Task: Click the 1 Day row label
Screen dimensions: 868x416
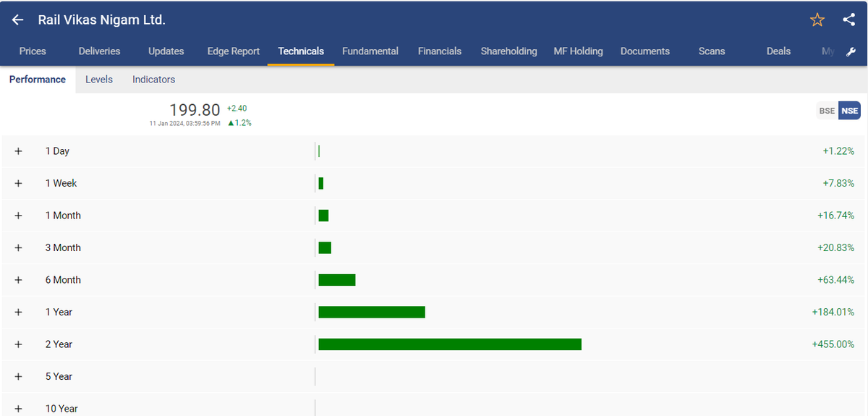Action: click(57, 151)
